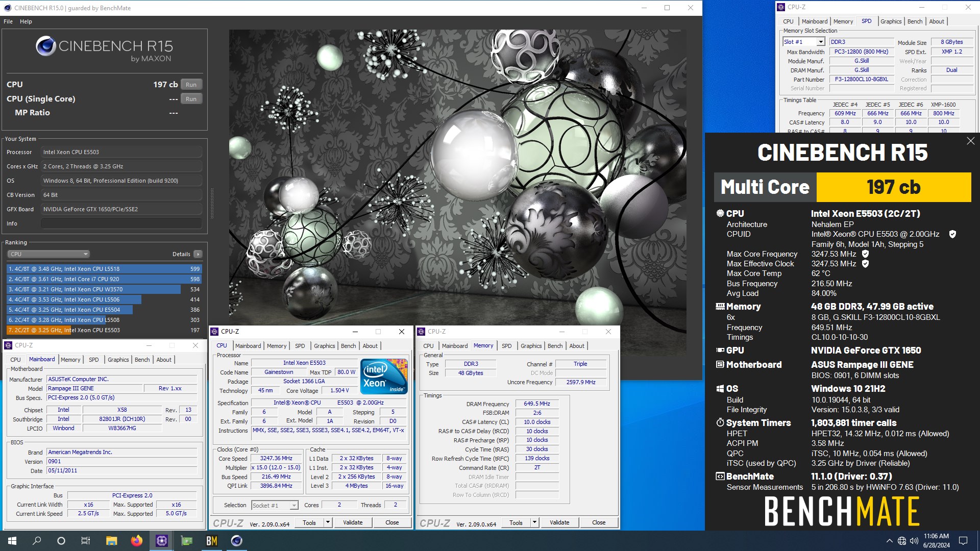
Task: Select highlighted ranking row Xeon E5503
Action: (x=104, y=330)
